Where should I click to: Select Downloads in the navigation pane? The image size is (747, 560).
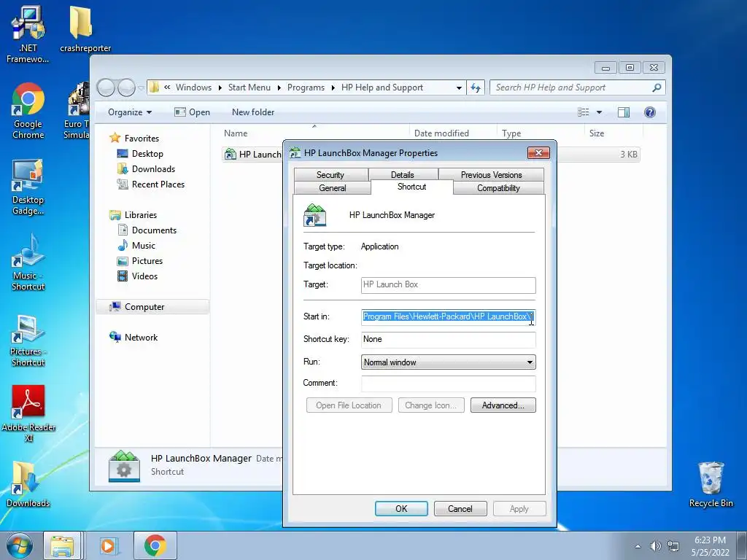(x=153, y=169)
